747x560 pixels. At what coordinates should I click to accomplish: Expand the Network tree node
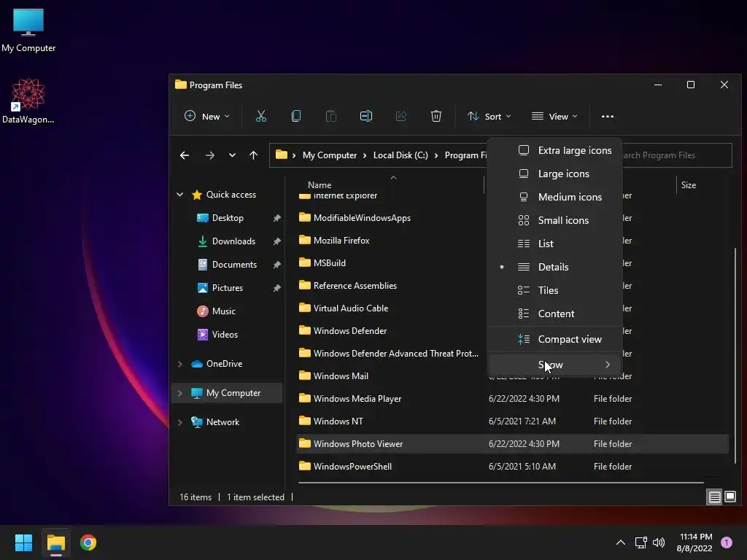pos(180,422)
